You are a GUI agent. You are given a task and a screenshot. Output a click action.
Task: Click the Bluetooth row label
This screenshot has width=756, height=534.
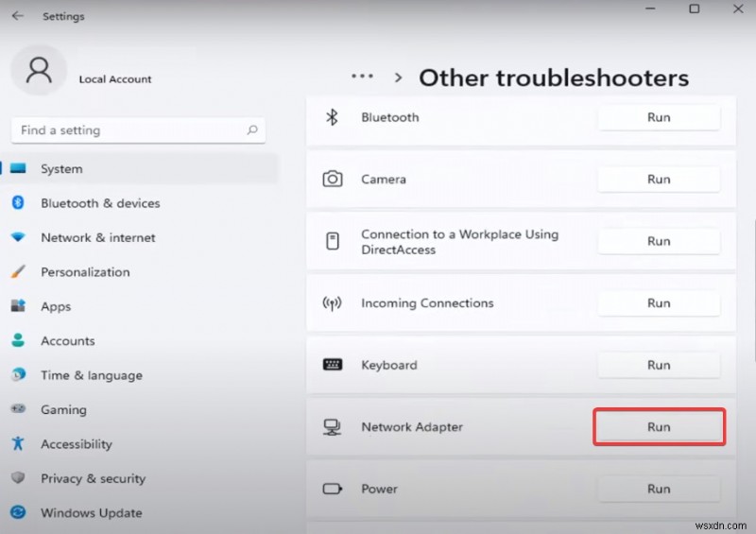click(x=390, y=117)
